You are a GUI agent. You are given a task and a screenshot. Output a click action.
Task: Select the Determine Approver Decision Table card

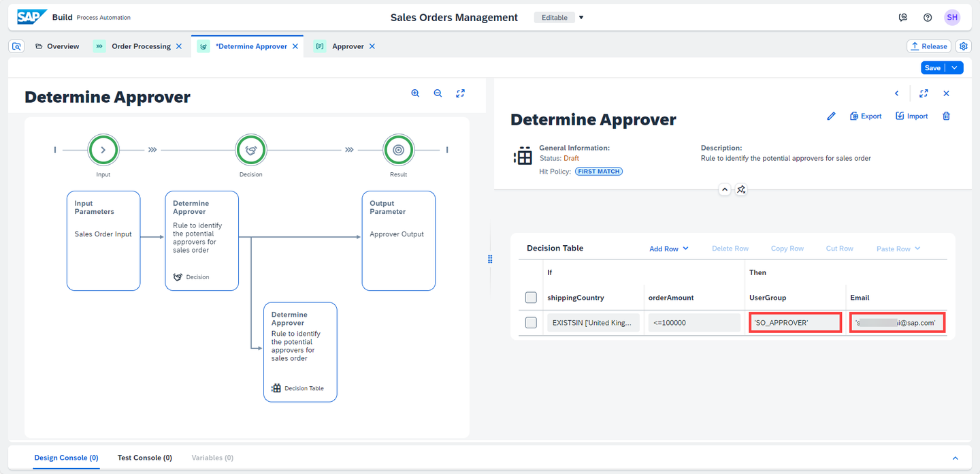(300, 352)
